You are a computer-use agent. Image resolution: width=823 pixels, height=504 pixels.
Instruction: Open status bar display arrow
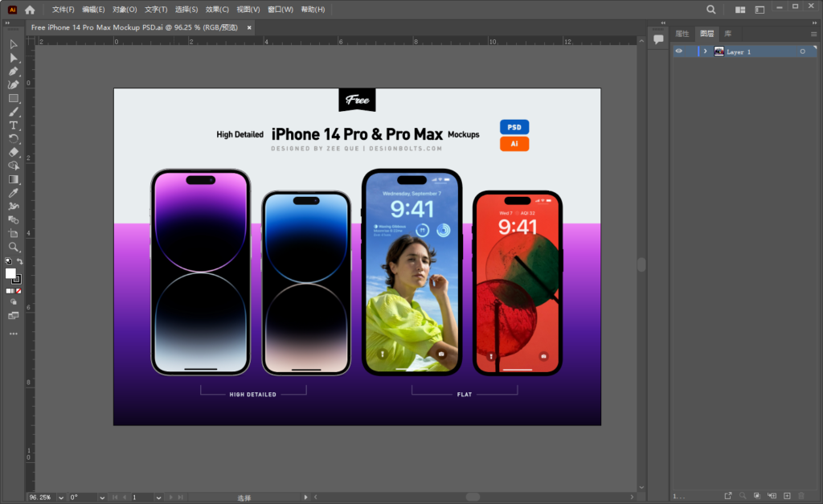(305, 498)
